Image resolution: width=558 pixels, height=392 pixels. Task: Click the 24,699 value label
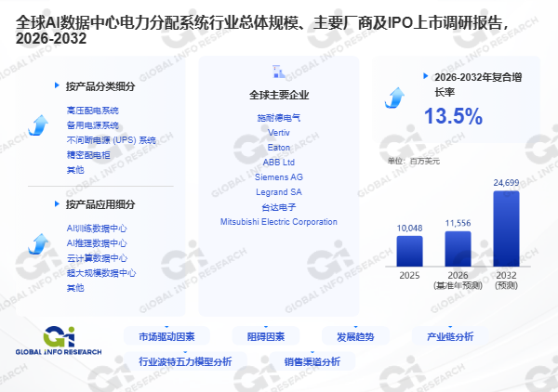tap(506, 183)
